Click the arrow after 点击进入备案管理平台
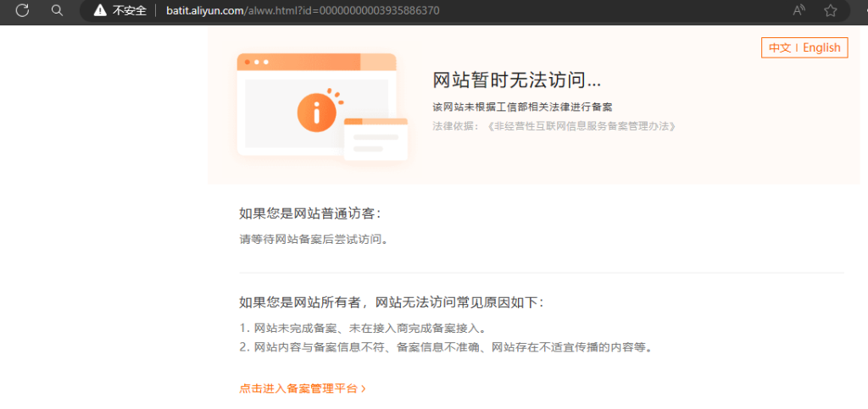Screen dimensions: 868x409 [364, 389]
